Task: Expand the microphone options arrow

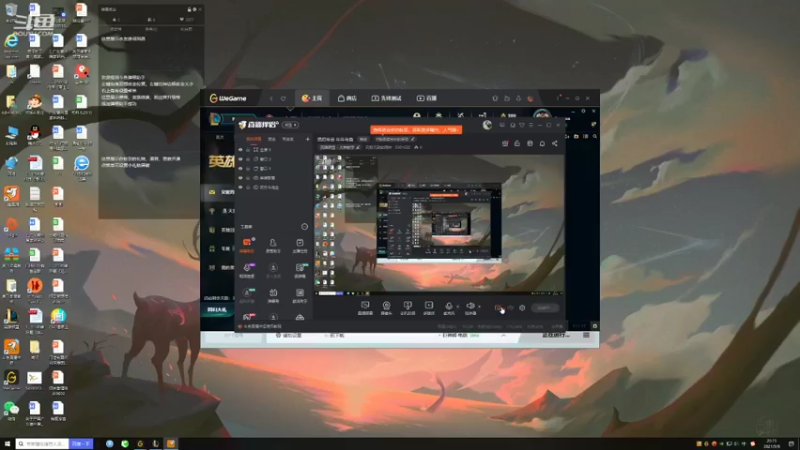Action: [457, 307]
